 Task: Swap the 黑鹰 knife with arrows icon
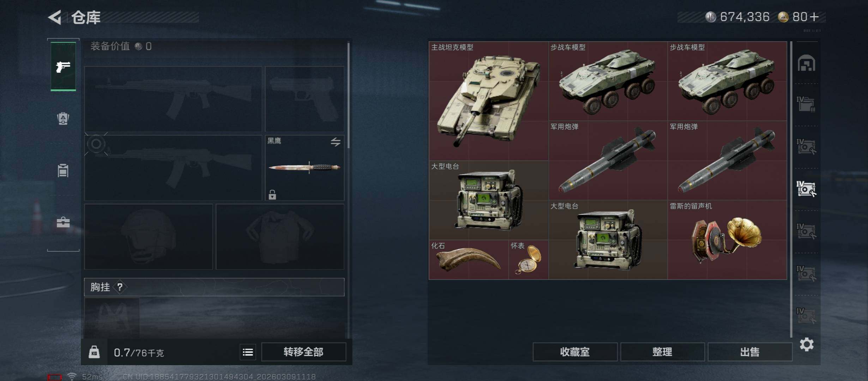336,142
